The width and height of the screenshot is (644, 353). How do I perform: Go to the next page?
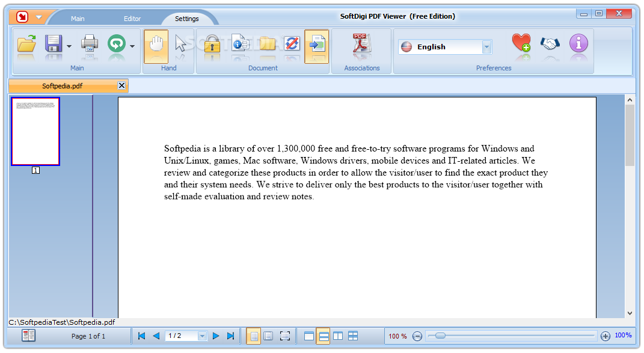tap(216, 336)
